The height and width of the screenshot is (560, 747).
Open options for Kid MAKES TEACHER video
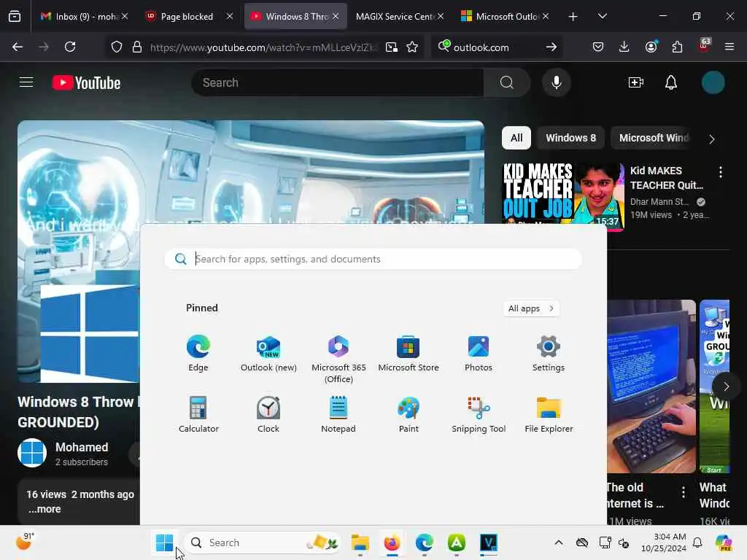pos(720,172)
